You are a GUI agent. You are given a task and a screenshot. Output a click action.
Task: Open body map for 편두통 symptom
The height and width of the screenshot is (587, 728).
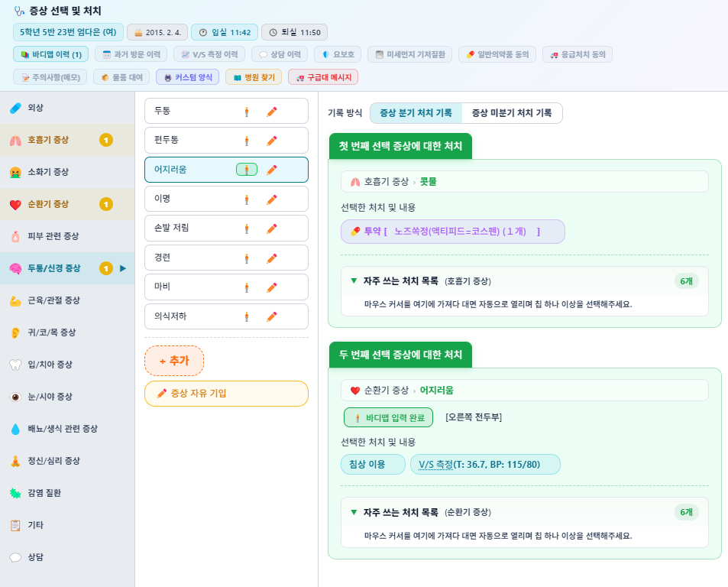tap(247, 141)
